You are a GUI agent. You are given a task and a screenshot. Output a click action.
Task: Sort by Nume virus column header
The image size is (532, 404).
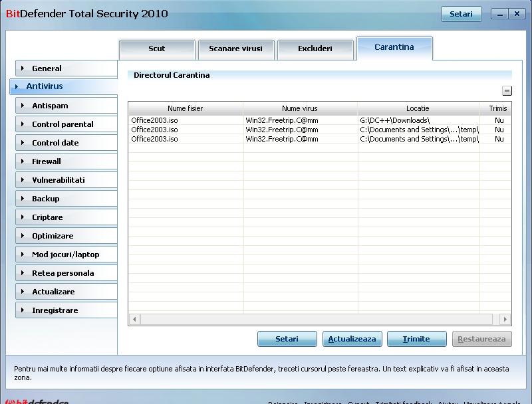tap(301, 108)
